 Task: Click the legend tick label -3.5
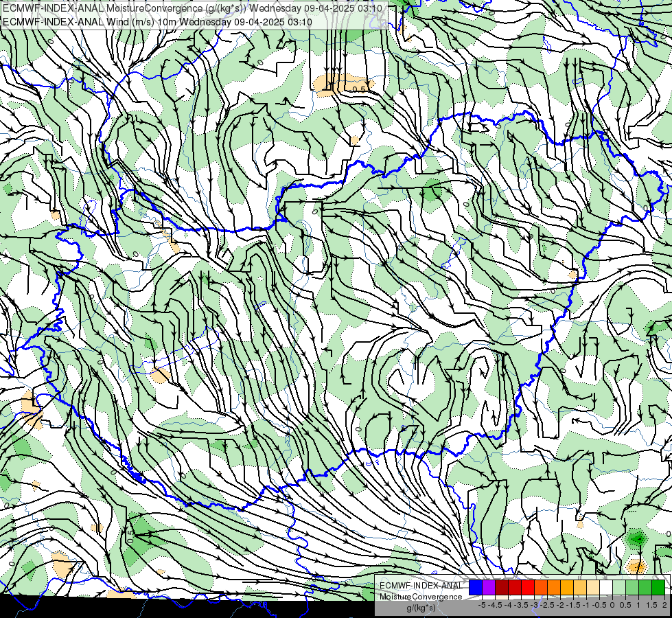[x=521, y=605]
